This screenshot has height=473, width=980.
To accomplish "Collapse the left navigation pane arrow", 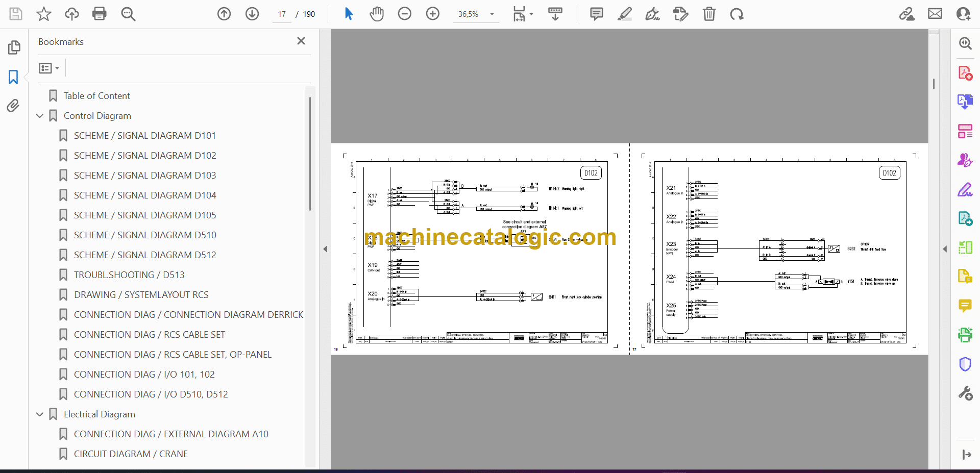I will (325, 249).
